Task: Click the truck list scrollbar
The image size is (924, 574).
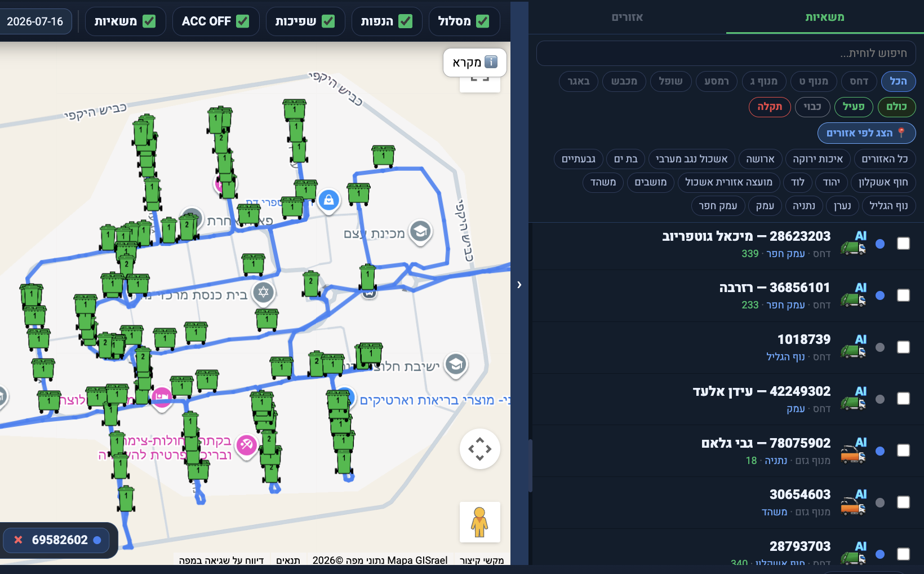Action: click(x=531, y=465)
